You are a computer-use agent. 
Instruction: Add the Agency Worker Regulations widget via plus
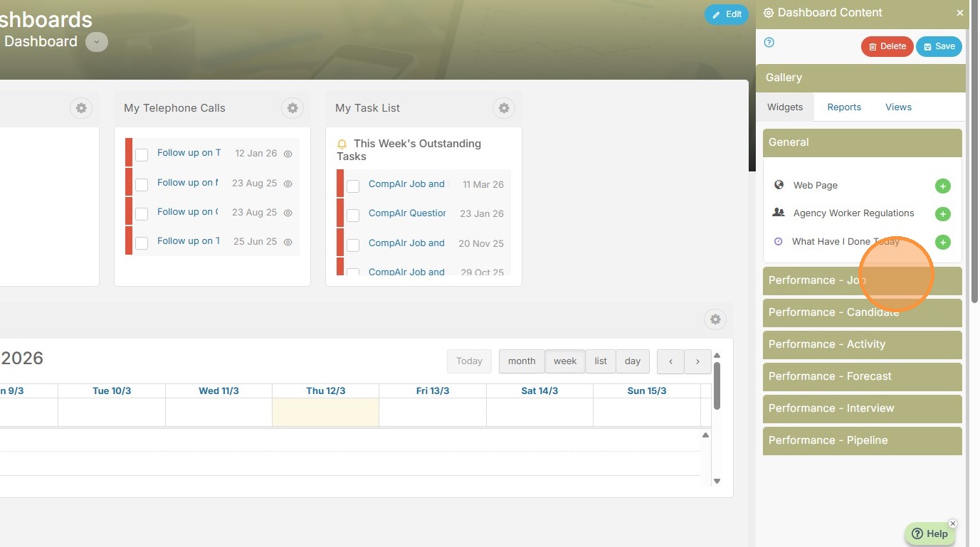pyautogui.click(x=942, y=214)
